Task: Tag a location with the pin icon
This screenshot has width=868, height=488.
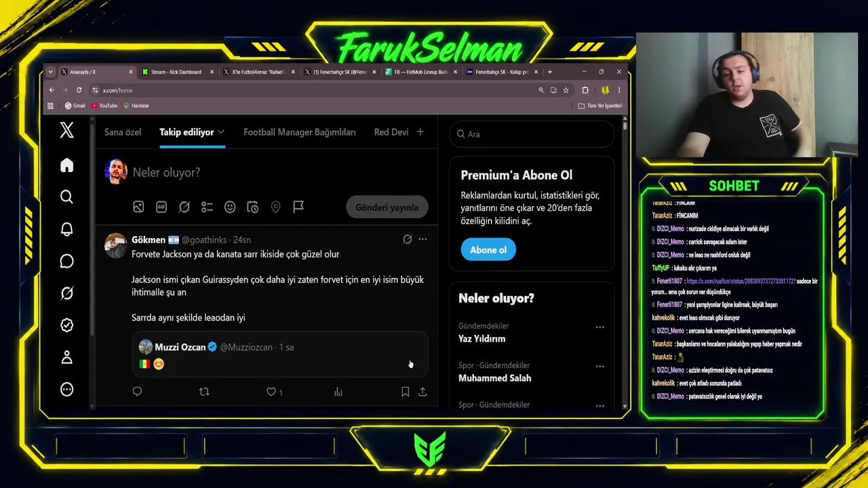Action: click(275, 207)
